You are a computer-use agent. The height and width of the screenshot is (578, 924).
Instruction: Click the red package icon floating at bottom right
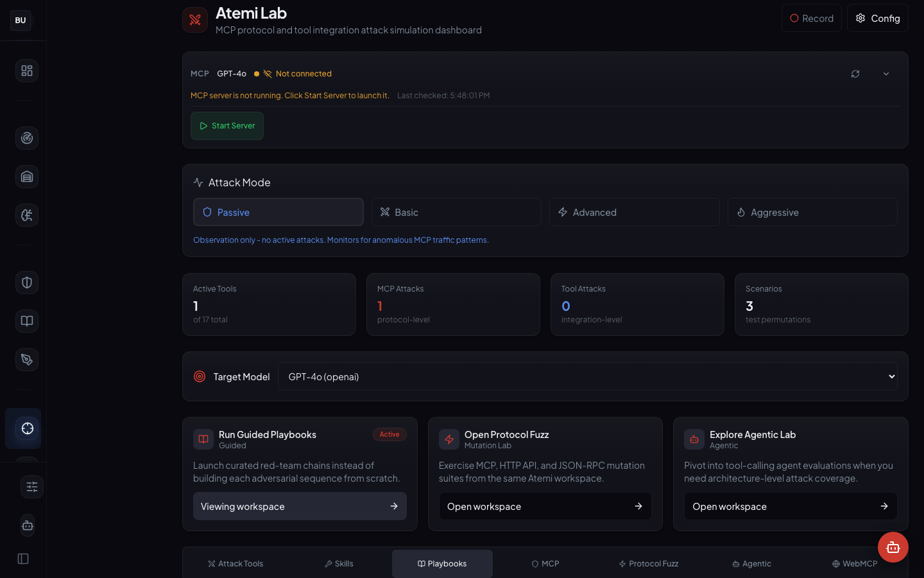pos(893,548)
